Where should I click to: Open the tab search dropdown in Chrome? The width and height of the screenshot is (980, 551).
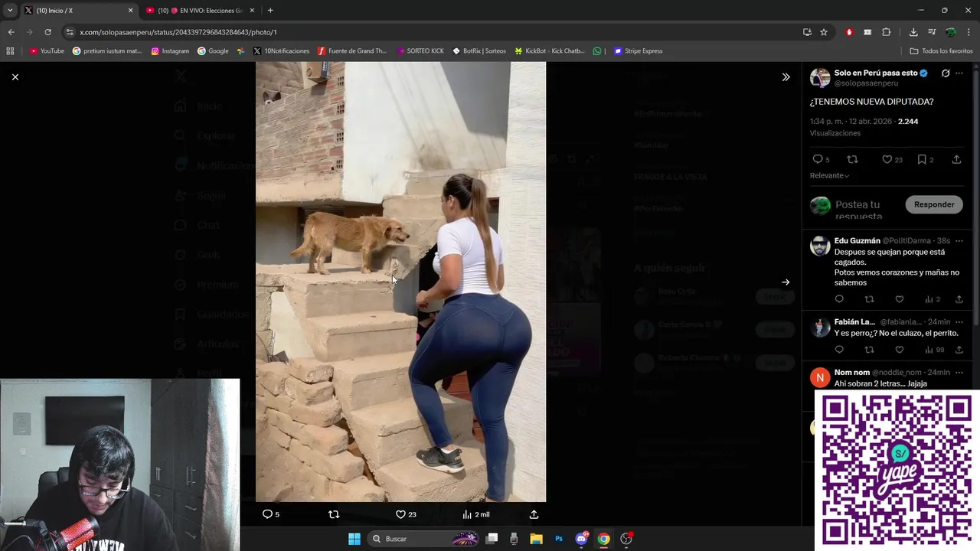point(9,10)
